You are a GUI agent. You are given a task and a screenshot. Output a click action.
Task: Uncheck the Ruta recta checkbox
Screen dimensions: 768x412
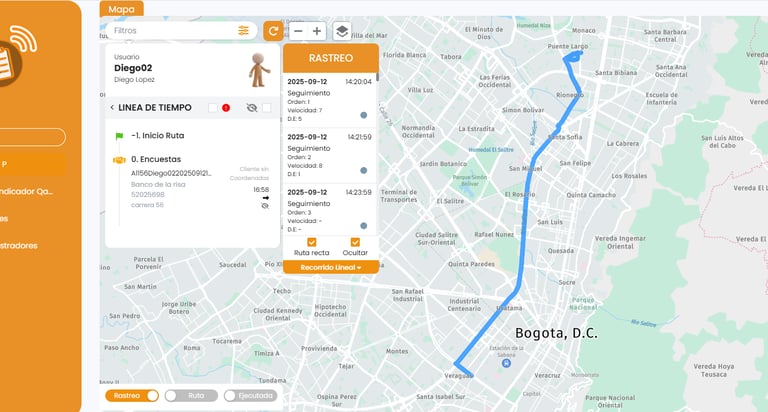(312, 242)
